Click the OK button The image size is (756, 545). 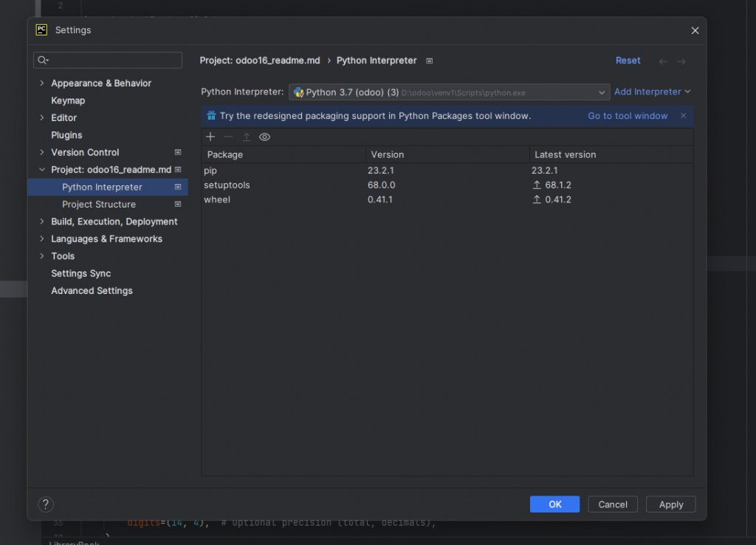tap(554, 504)
